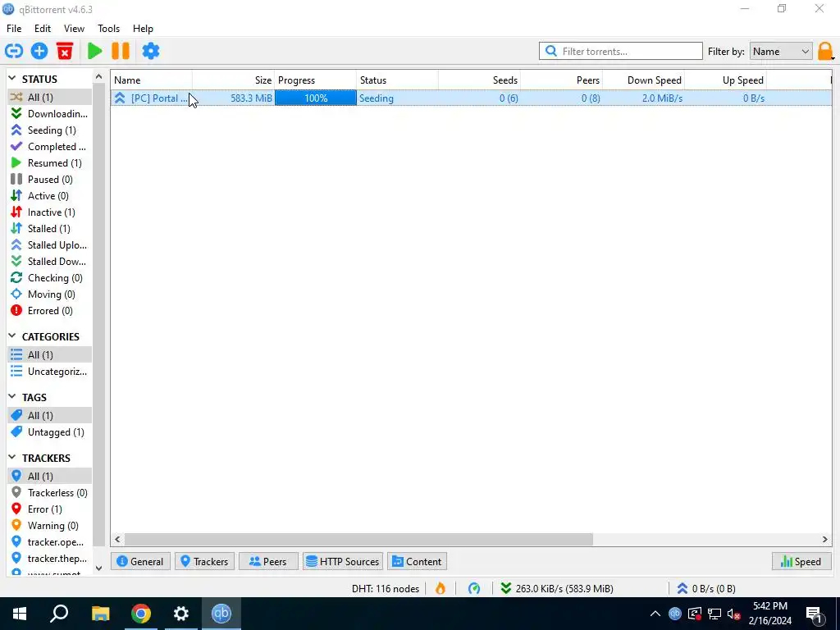Sort torrents by the Name column header
The image size is (840, 630).
pos(152,80)
